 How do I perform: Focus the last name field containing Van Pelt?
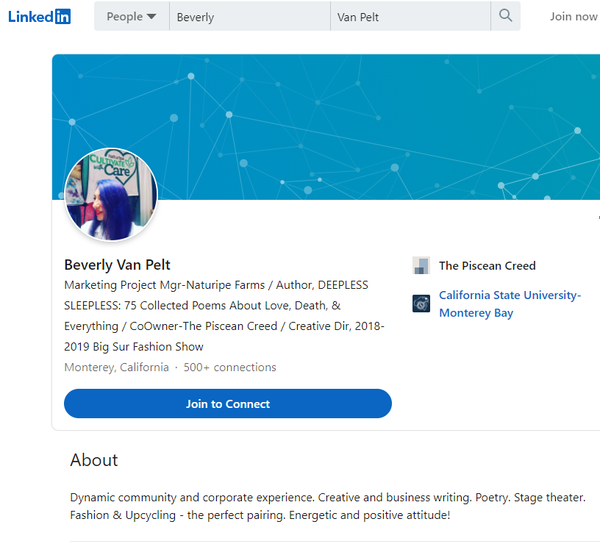(x=410, y=17)
